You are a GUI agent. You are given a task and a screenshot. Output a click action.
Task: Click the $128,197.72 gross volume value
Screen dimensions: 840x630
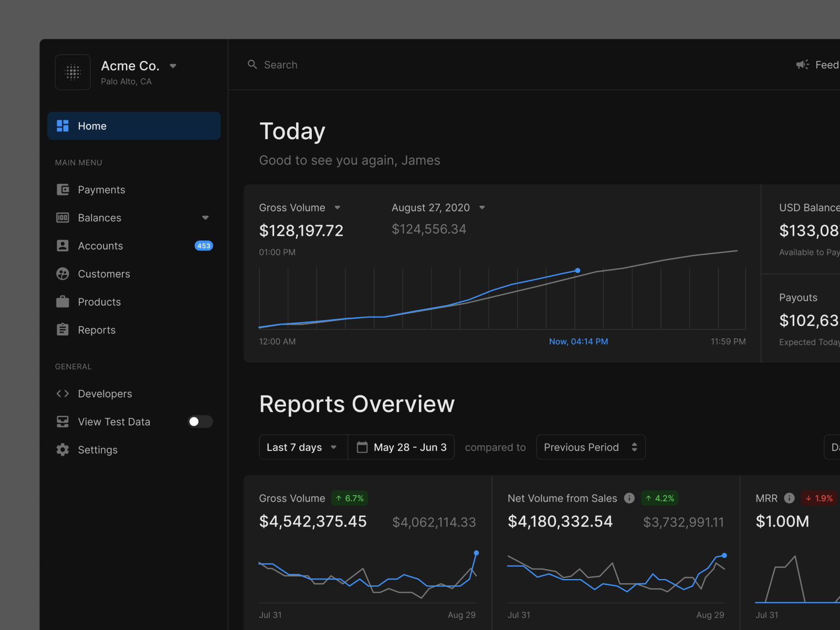301,230
